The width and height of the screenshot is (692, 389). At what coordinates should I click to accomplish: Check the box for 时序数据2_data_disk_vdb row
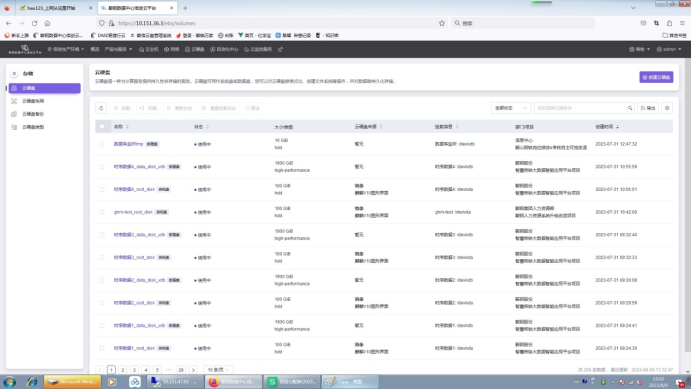pos(102,280)
